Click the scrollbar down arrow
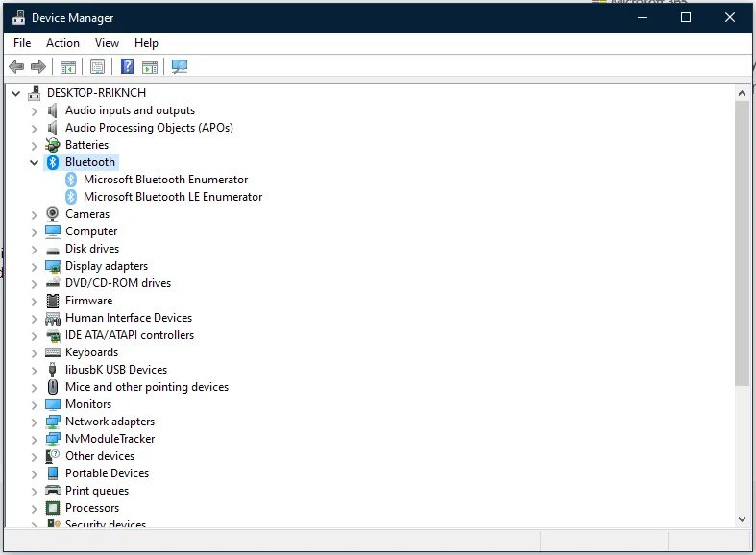The height and width of the screenshot is (555, 756). [x=742, y=519]
